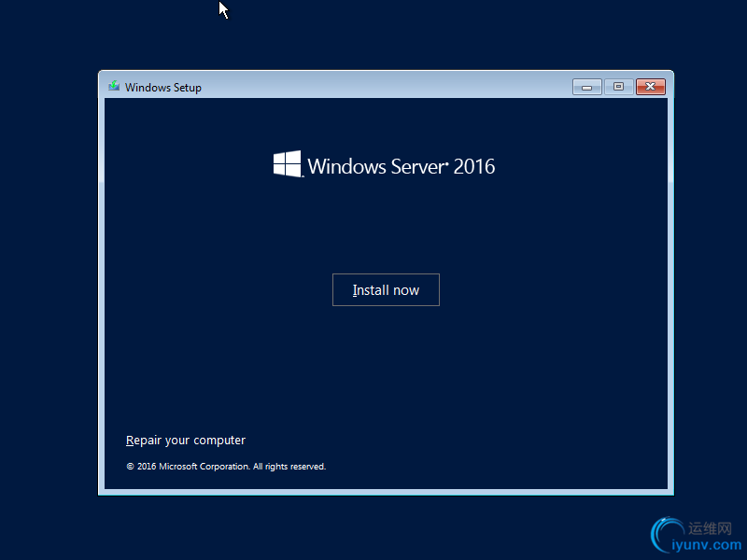The width and height of the screenshot is (747, 560).
Task: Click the Install now button
Action: tap(386, 289)
